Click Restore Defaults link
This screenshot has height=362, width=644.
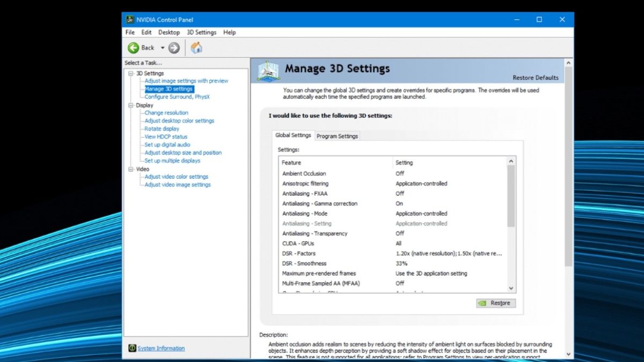coord(536,78)
